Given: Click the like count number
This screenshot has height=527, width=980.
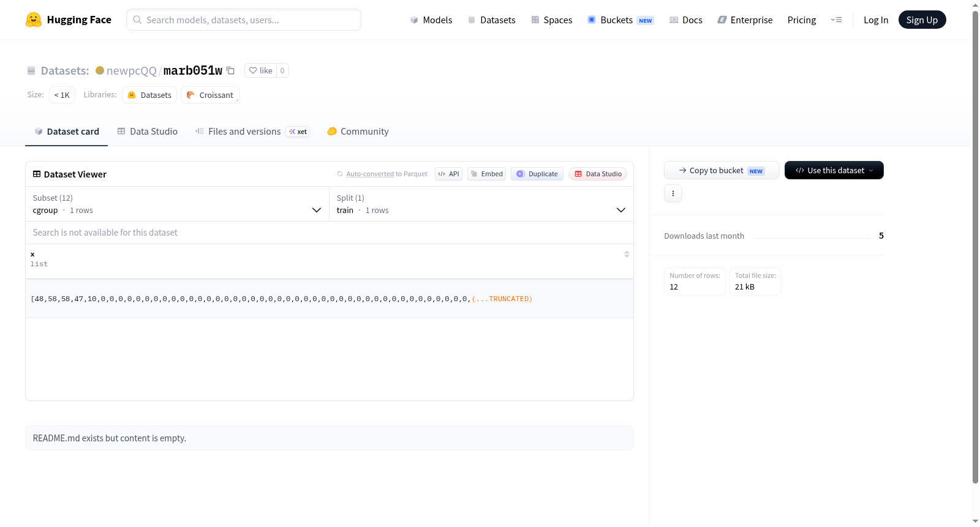Looking at the screenshot, I should [x=282, y=70].
